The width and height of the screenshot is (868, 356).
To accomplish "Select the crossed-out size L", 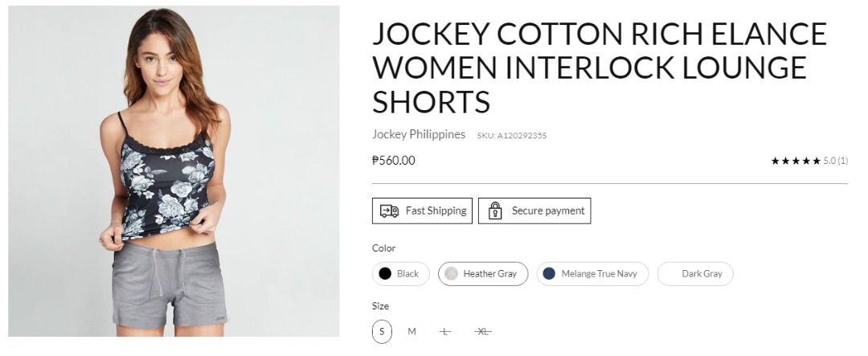I will 446,331.
